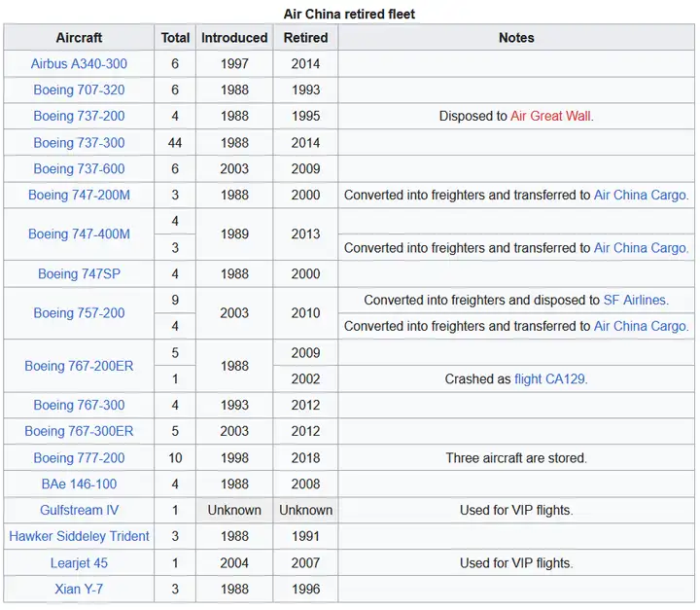Image resolution: width=700 pixels, height=610 pixels.
Task: Click 'Used for VIP flights.' note for Learjet 45
Action: click(x=516, y=563)
